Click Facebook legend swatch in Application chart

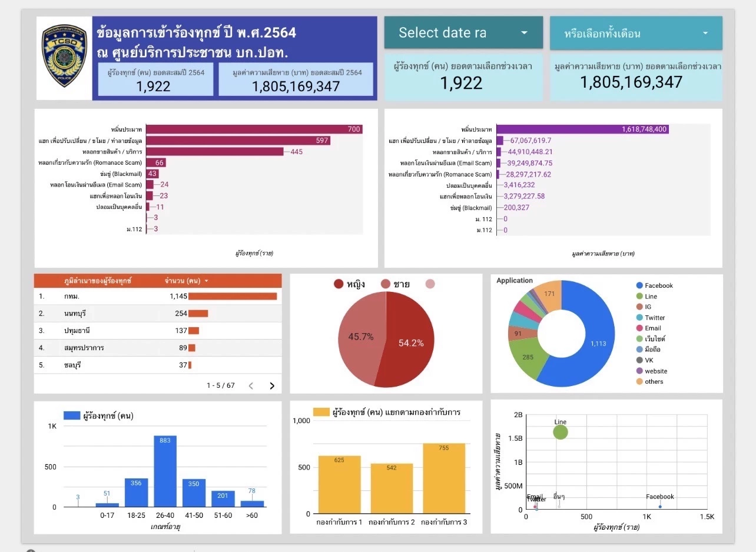click(639, 286)
